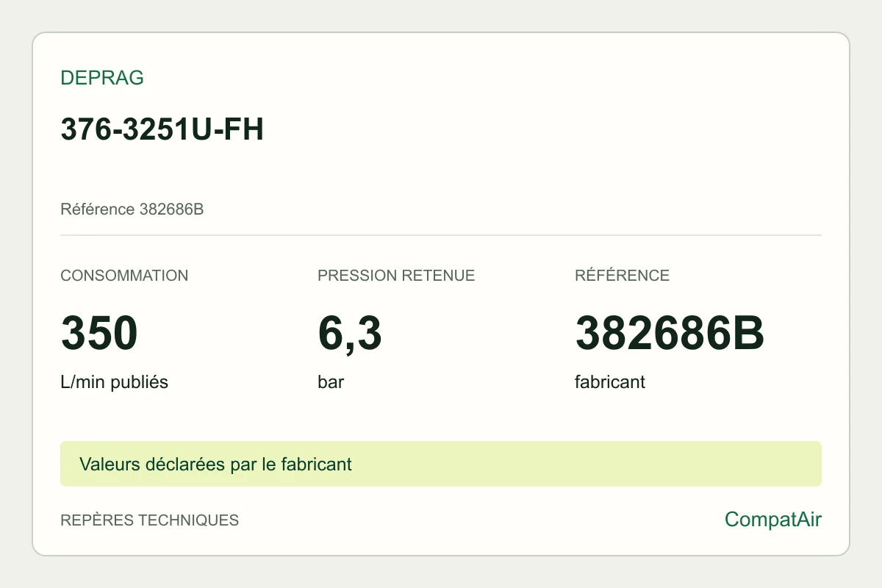Select the consumption value 350
The width and height of the screenshot is (882, 588).
[x=99, y=333]
